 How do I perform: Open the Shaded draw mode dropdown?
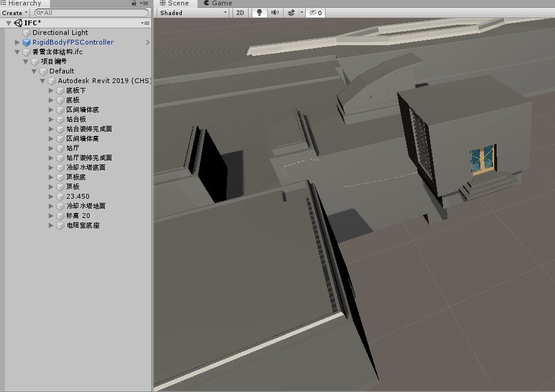(193, 12)
